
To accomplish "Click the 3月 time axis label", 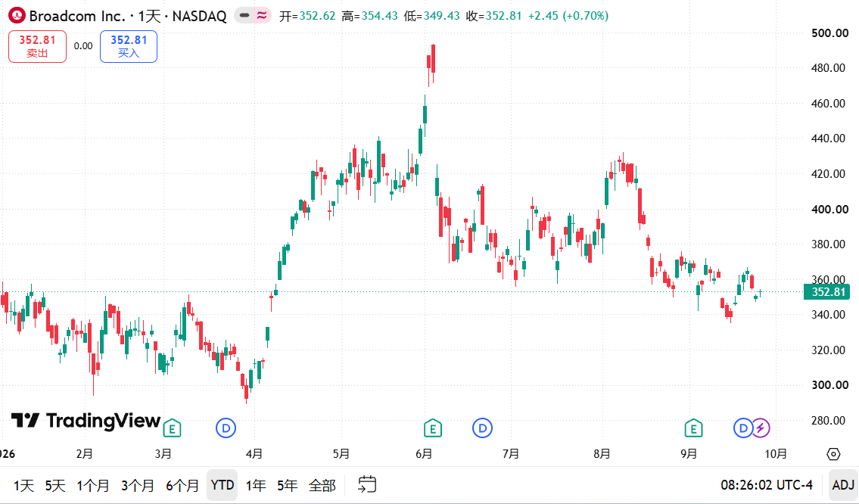I will click(163, 454).
